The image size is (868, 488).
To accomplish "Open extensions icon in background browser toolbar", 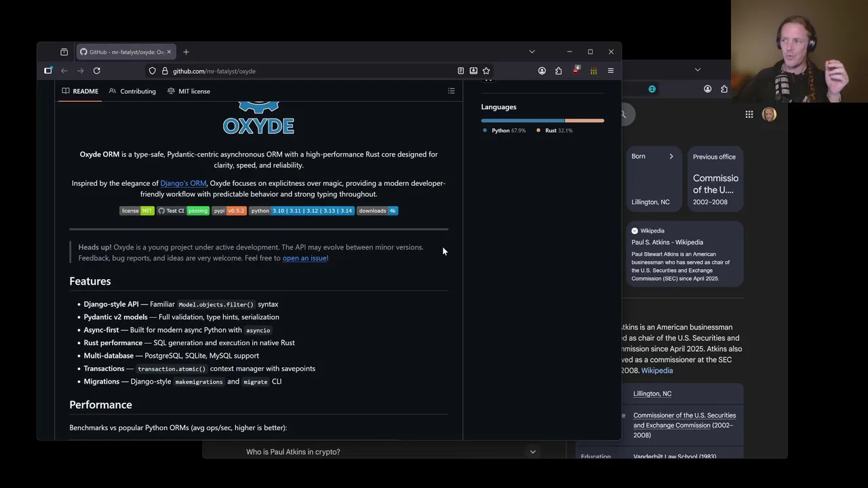I will tap(724, 89).
